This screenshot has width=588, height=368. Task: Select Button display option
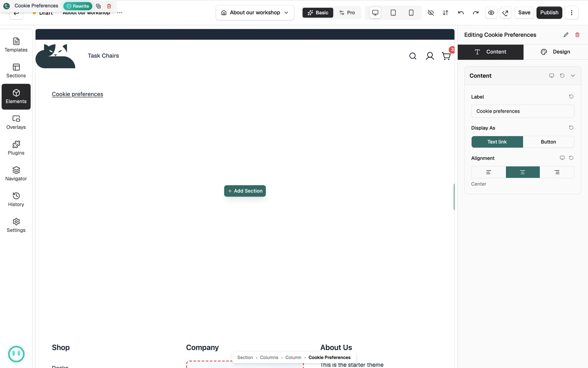click(548, 142)
